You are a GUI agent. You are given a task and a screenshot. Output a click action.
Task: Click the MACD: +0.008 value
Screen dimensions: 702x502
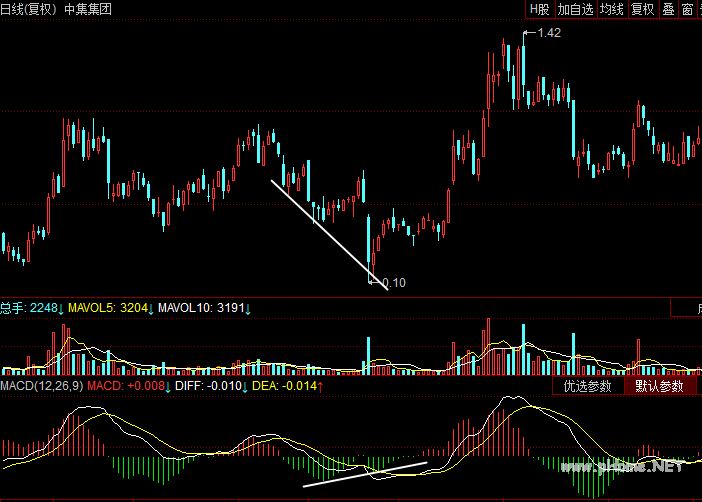click(128, 386)
